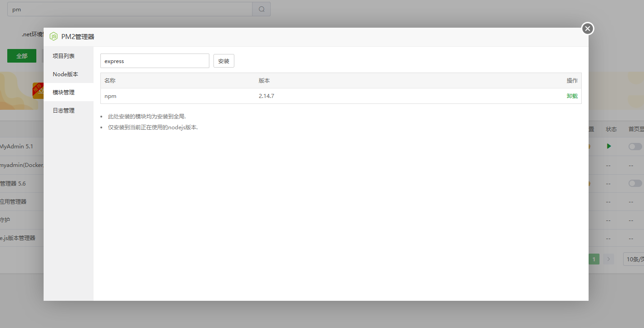Close the PM2管理器 dialog
This screenshot has width=644, height=328.
588,29
